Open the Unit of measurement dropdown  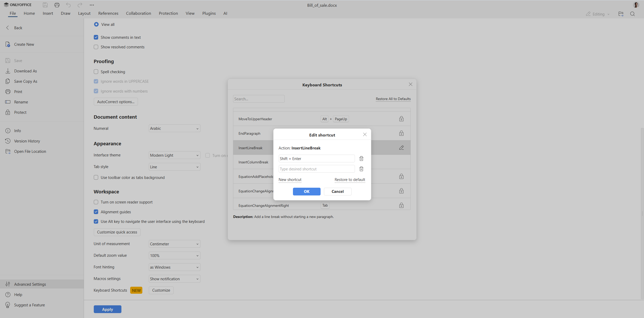click(x=174, y=244)
